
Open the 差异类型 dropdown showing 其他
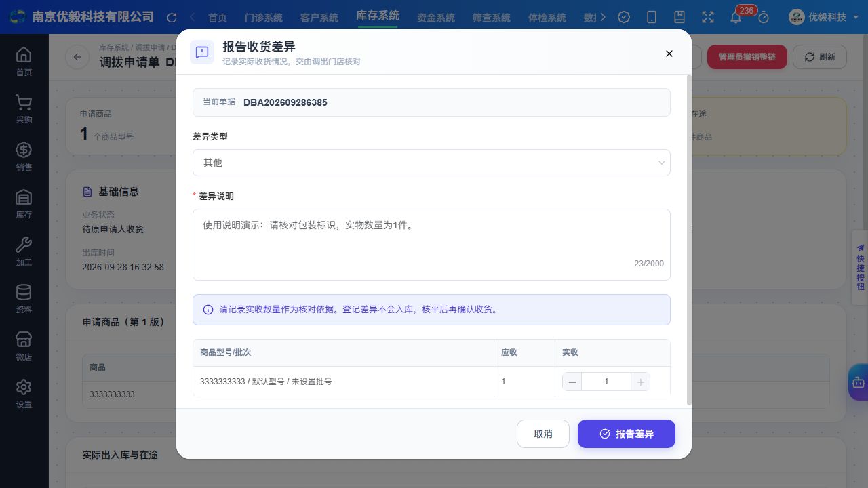pyautogui.click(x=431, y=163)
